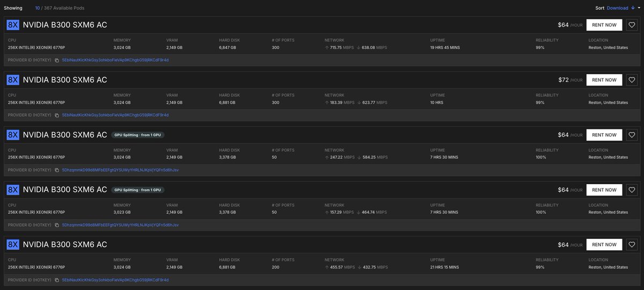This screenshot has height=290, width=644.
Task: Click NVIDIA B300 title of 6,847 GB disk pod
Action: coord(65,25)
